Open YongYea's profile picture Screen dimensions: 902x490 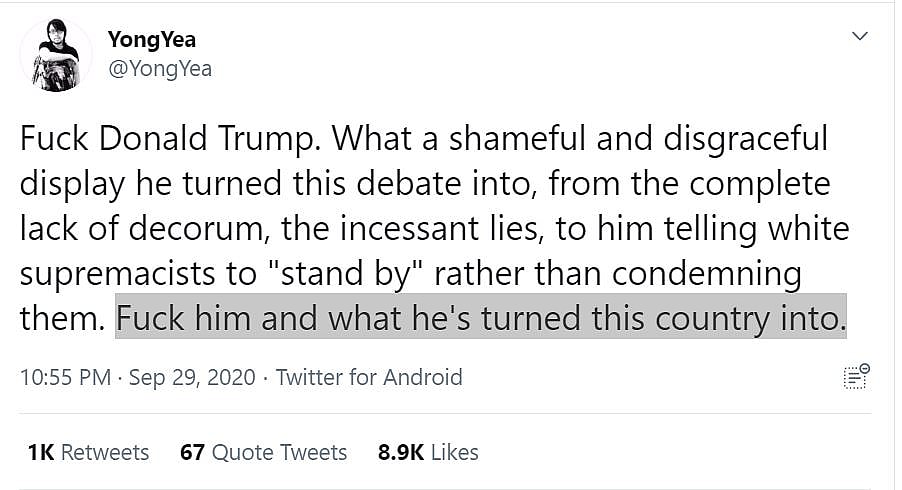pyautogui.click(x=56, y=56)
